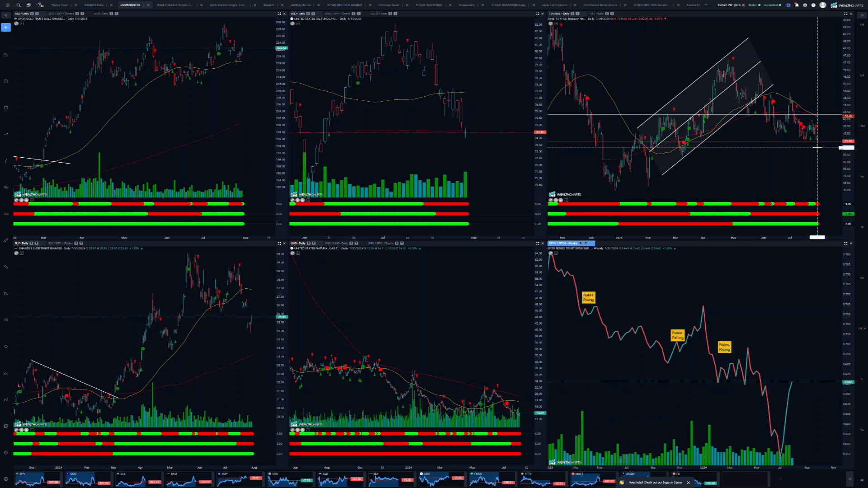Click the blue plus add button in left sidebar
The width and height of the screenshot is (868, 488).
point(6,28)
